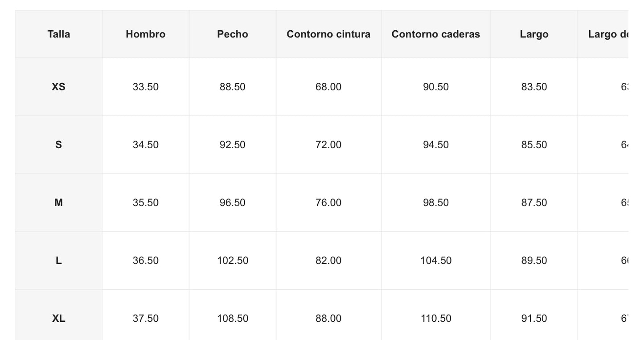Click XL waist value 88.00

coord(328,318)
